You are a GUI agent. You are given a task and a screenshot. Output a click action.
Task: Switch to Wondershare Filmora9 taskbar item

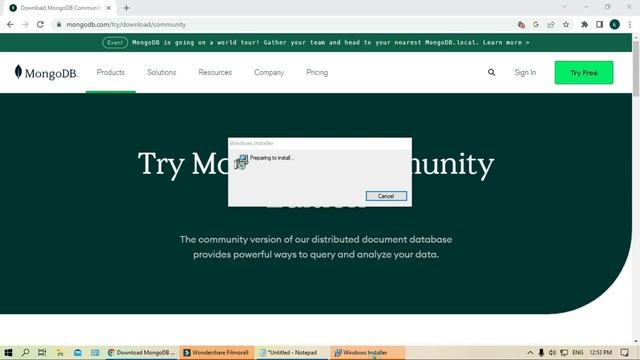pyautogui.click(x=216, y=352)
